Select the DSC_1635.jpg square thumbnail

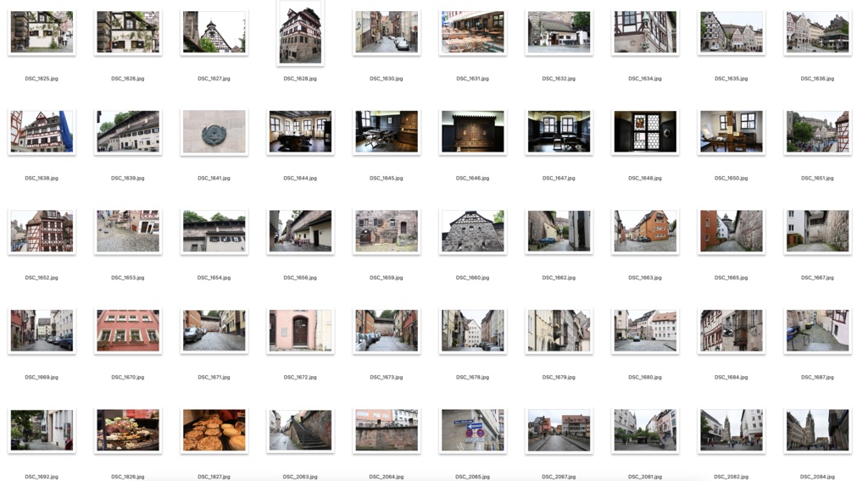pyautogui.click(x=732, y=32)
